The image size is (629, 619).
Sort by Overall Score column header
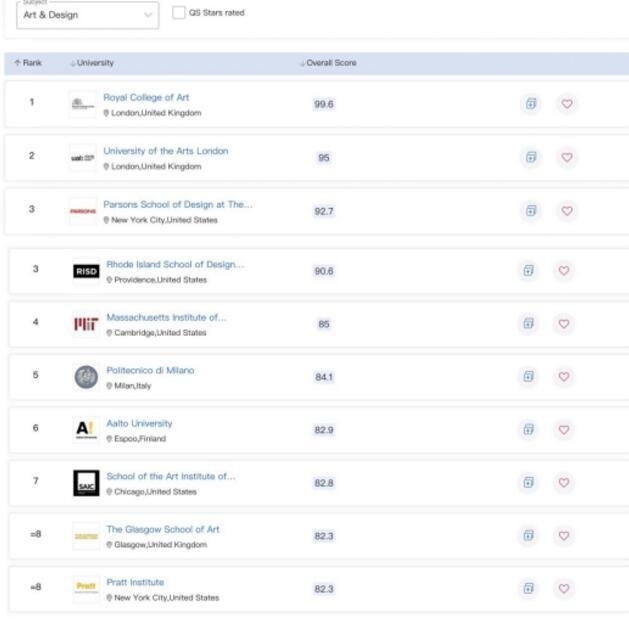pos(328,63)
